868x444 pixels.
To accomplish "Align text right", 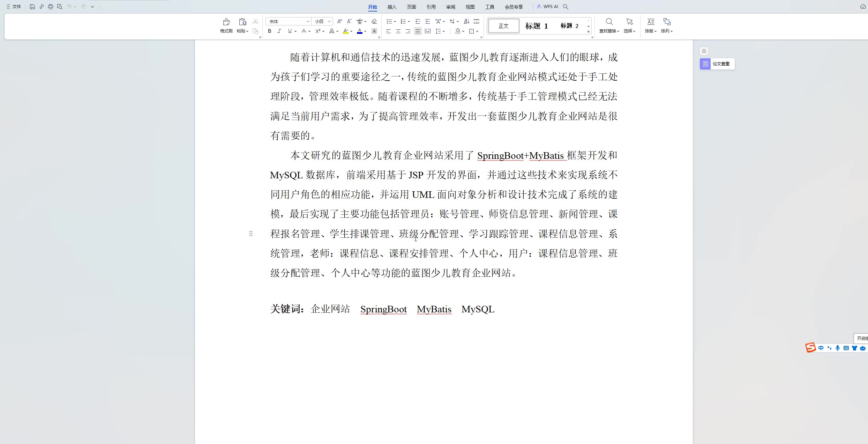I will click(x=408, y=31).
